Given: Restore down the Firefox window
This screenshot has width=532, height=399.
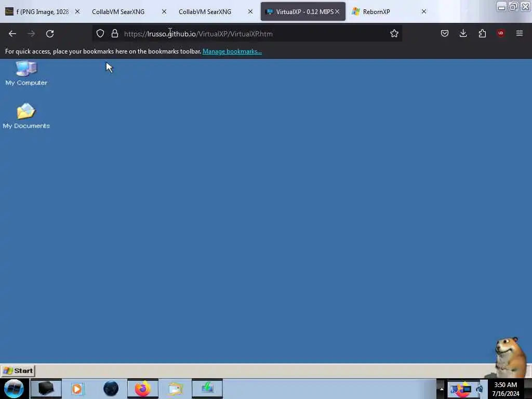Looking at the screenshot, I should 513,7.
